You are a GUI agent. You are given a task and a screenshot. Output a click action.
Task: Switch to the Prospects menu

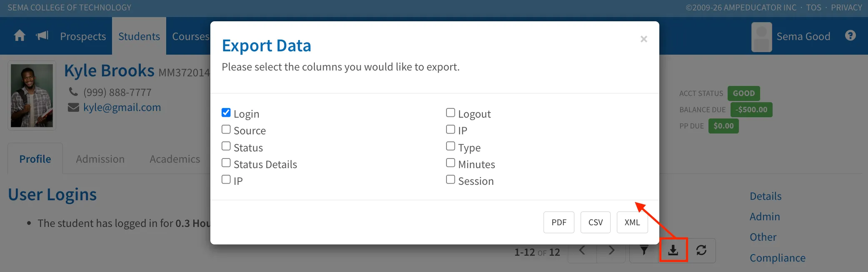pyautogui.click(x=83, y=36)
